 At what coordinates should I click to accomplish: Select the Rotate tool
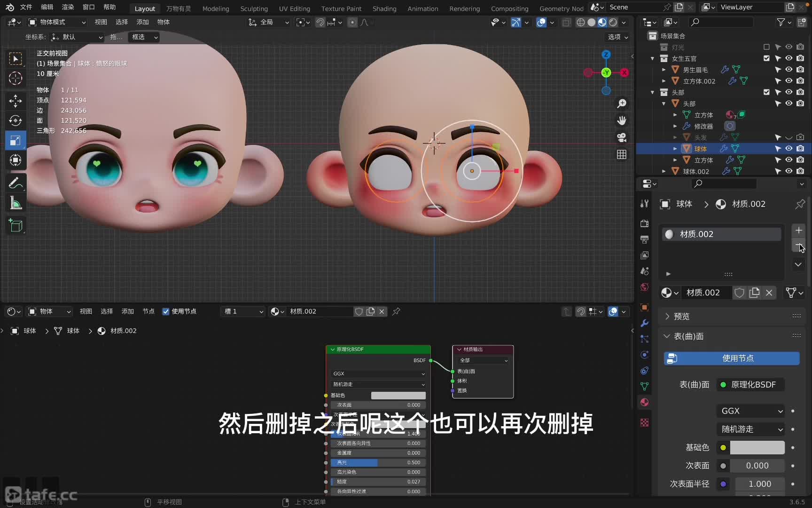click(16, 120)
